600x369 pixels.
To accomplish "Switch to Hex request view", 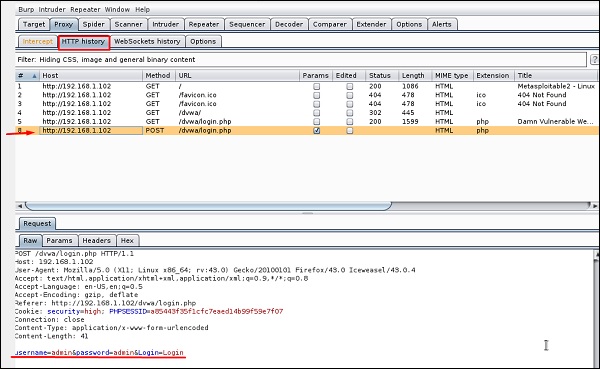I will pyautogui.click(x=127, y=241).
